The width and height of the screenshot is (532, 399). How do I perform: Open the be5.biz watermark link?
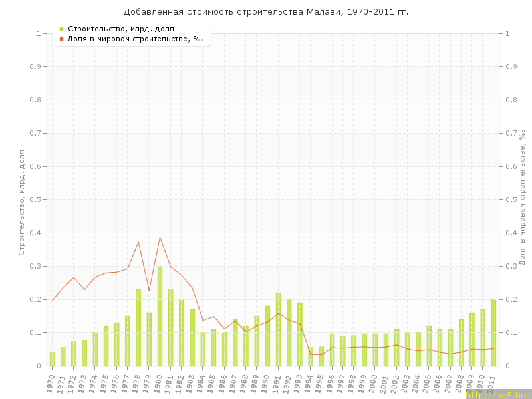(x=497, y=394)
